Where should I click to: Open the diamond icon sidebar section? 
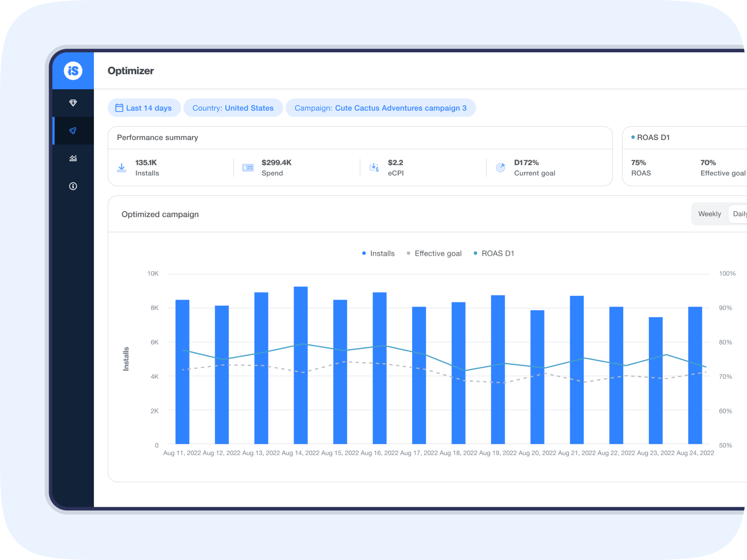click(73, 103)
